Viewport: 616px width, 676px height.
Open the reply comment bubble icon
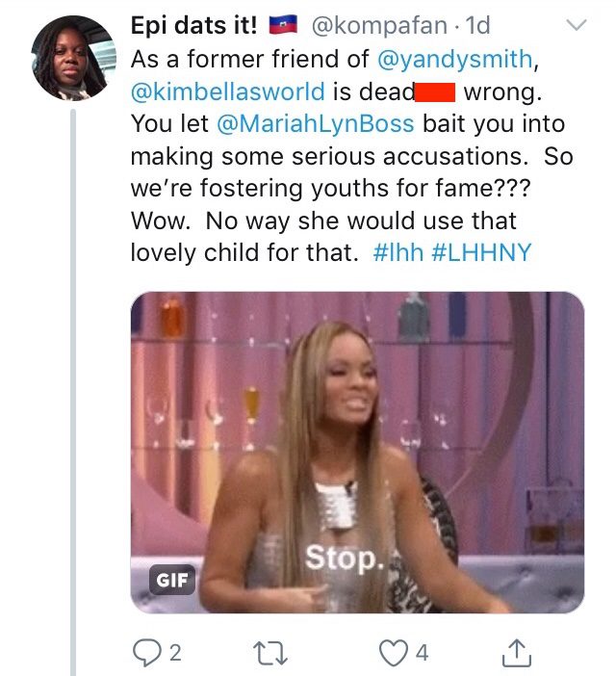[x=147, y=653]
